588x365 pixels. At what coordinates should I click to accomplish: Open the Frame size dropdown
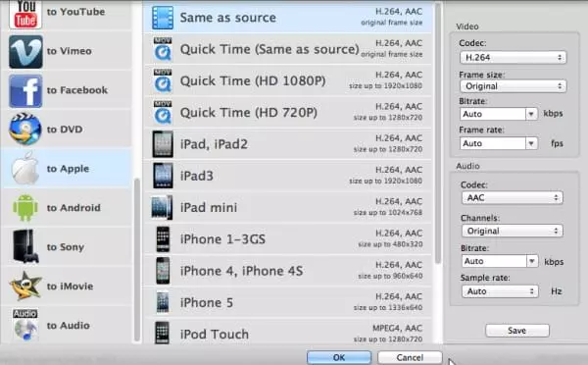point(513,86)
